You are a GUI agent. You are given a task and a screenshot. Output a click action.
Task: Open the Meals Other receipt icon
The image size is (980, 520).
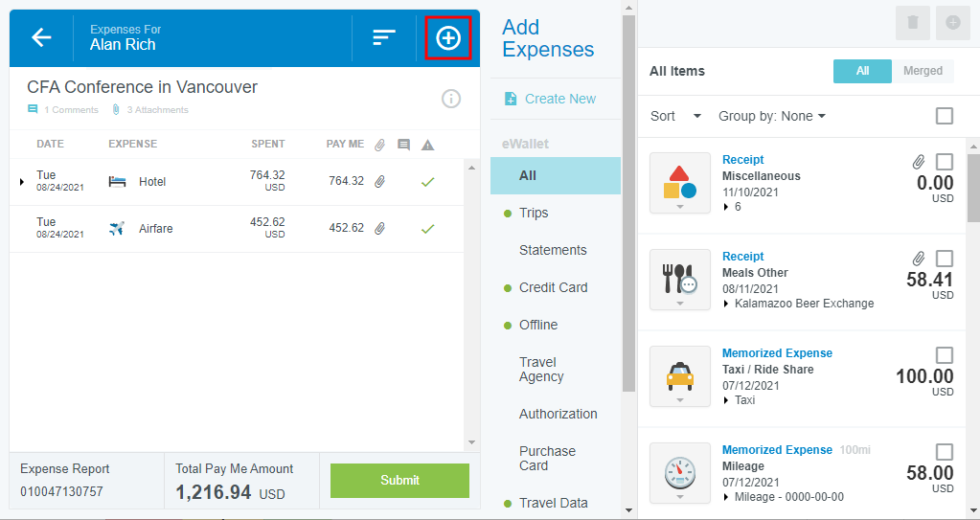pos(679,279)
